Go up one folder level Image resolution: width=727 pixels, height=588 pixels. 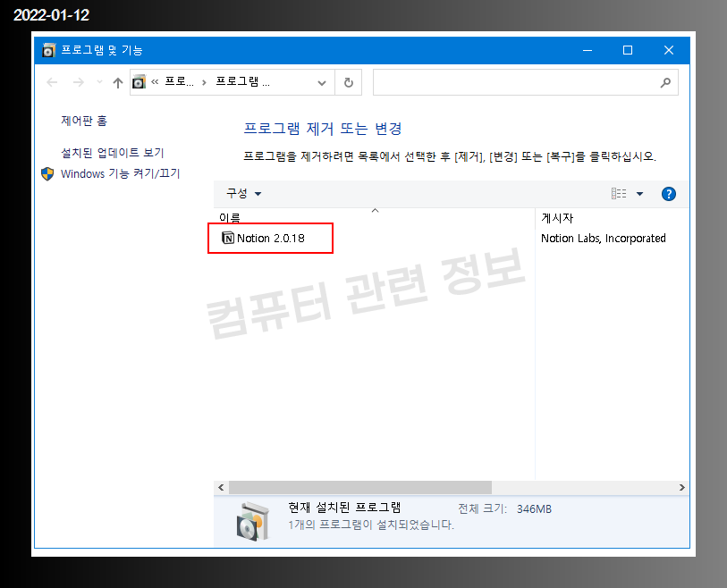click(118, 82)
